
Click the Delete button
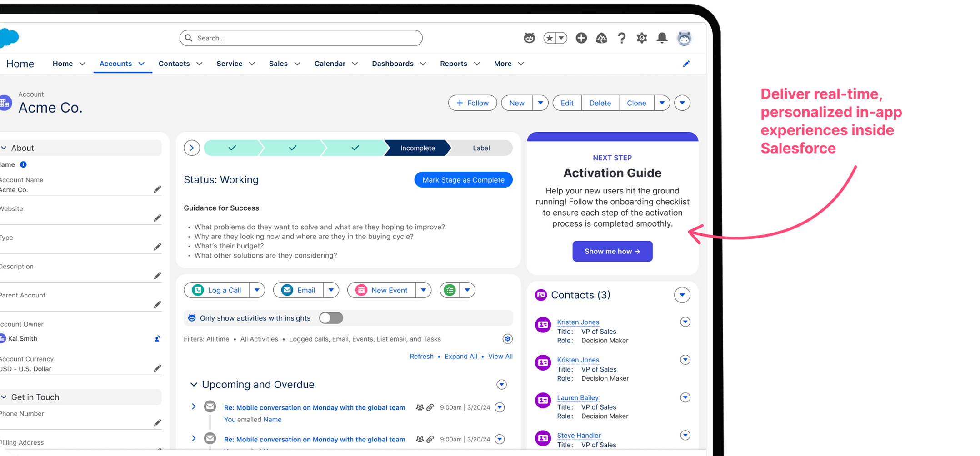click(600, 103)
